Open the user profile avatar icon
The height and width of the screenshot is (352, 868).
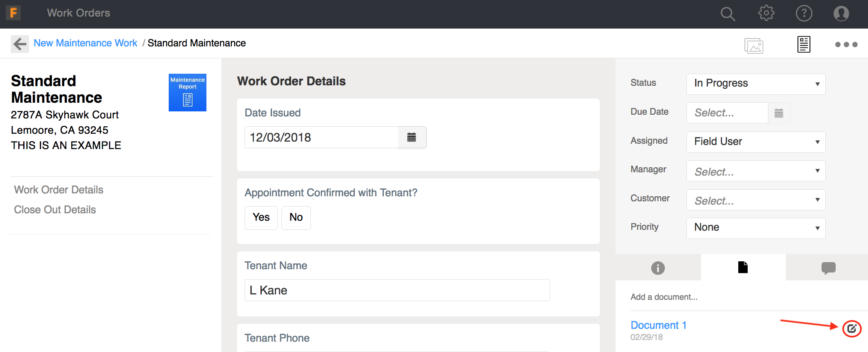(x=841, y=13)
